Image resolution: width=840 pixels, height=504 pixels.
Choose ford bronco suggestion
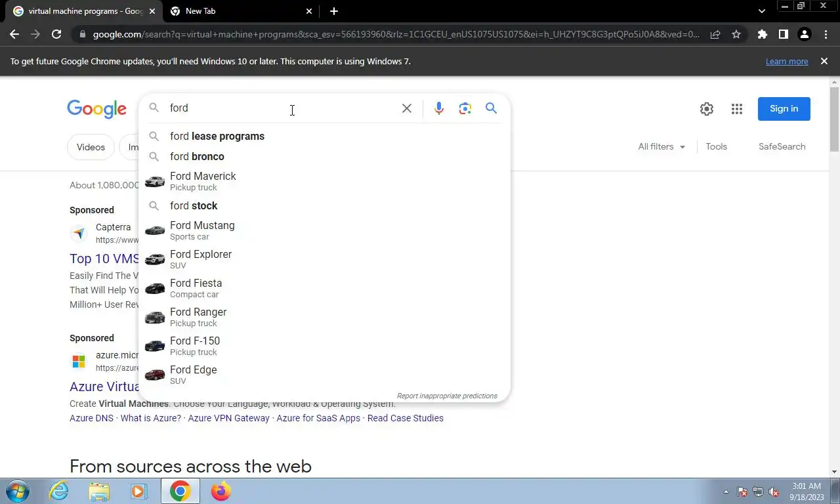[x=324, y=157]
